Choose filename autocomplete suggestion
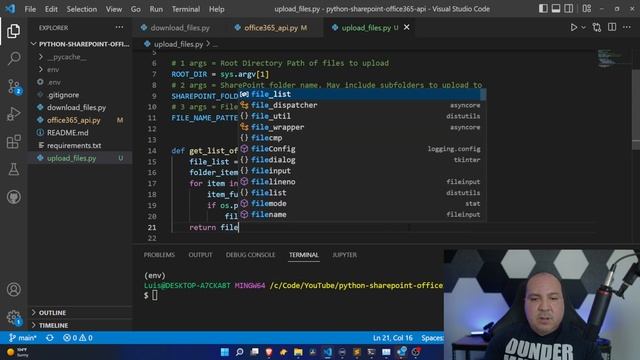Image resolution: width=640 pixels, height=360 pixels. (362, 215)
